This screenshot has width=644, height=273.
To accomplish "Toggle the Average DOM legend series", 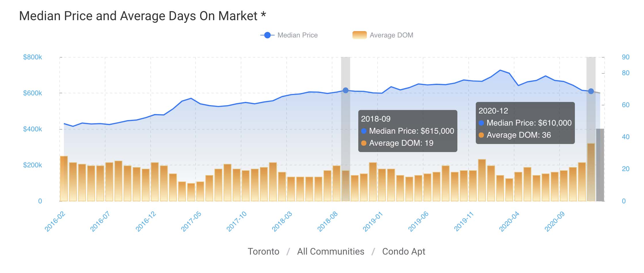I will point(391,35).
